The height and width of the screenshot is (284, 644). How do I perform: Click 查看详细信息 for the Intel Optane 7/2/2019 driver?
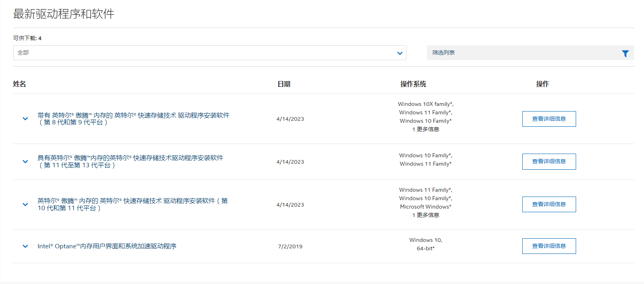coord(549,246)
